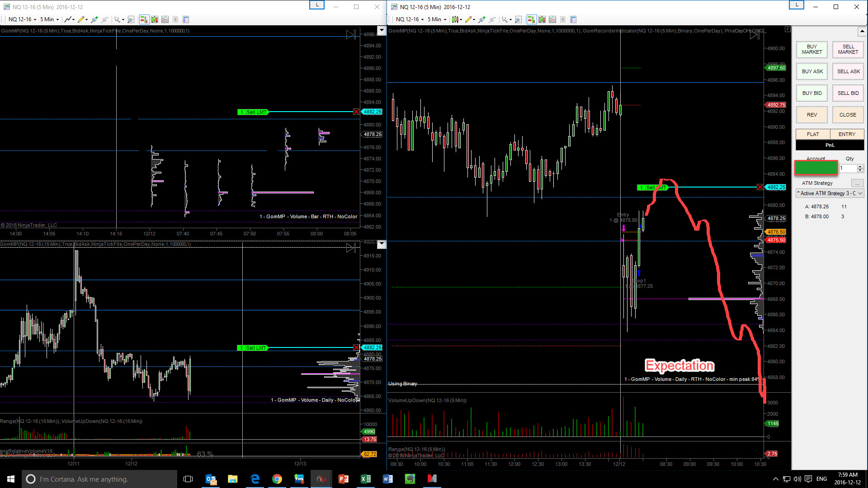Viewport: 868px width, 488px height.
Task: Click the BUY BID button
Action: [812, 93]
